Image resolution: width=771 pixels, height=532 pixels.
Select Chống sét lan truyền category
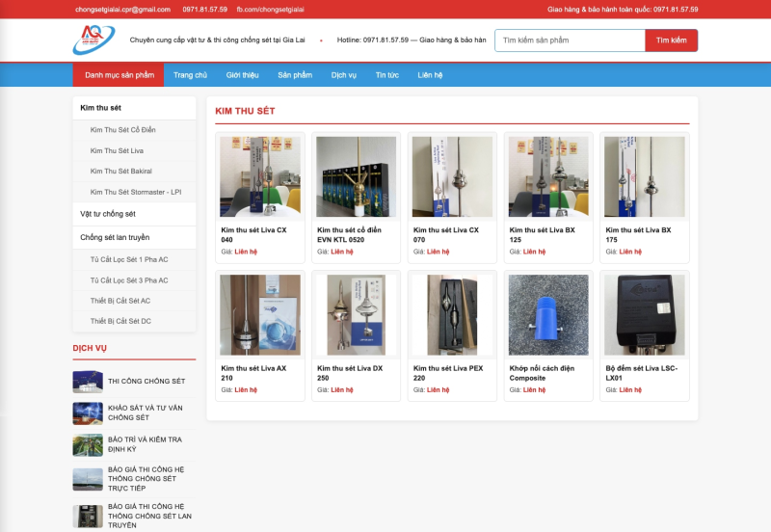[x=134, y=237]
